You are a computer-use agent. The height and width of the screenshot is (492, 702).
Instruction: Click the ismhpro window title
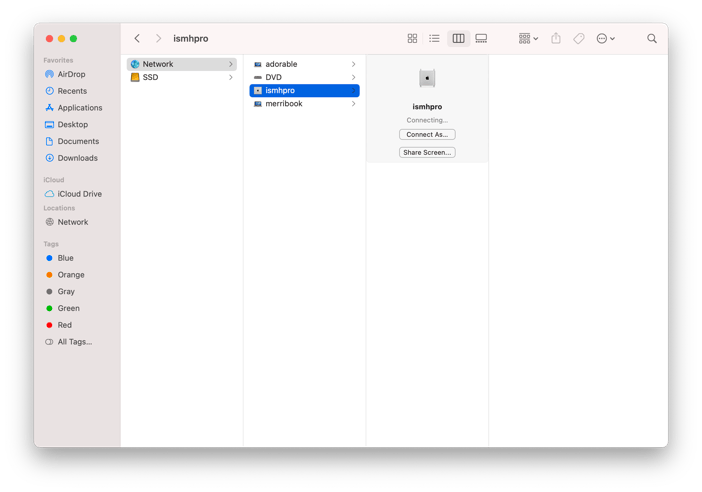[x=191, y=39]
